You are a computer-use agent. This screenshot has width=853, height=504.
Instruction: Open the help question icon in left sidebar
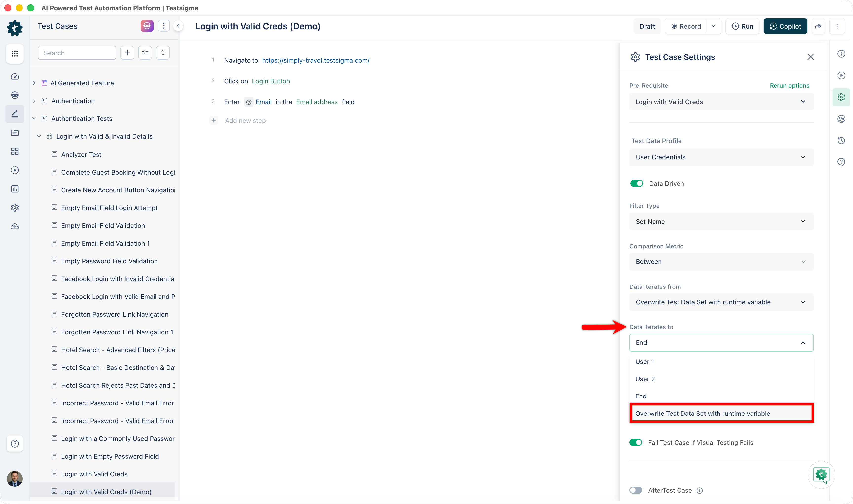[x=15, y=444]
